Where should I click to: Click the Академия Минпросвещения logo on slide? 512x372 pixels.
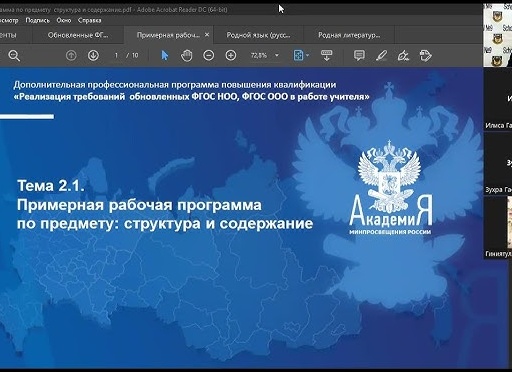[x=390, y=188]
